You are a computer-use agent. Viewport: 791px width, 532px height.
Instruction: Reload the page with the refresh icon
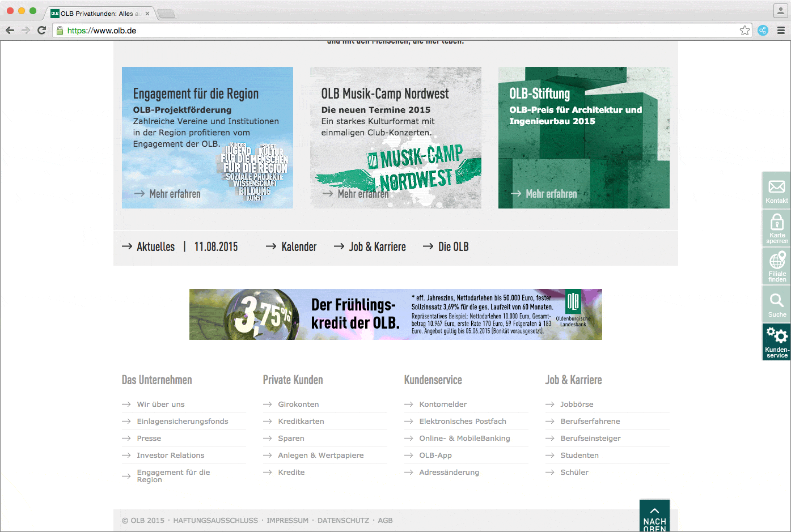pyautogui.click(x=41, y=30)
